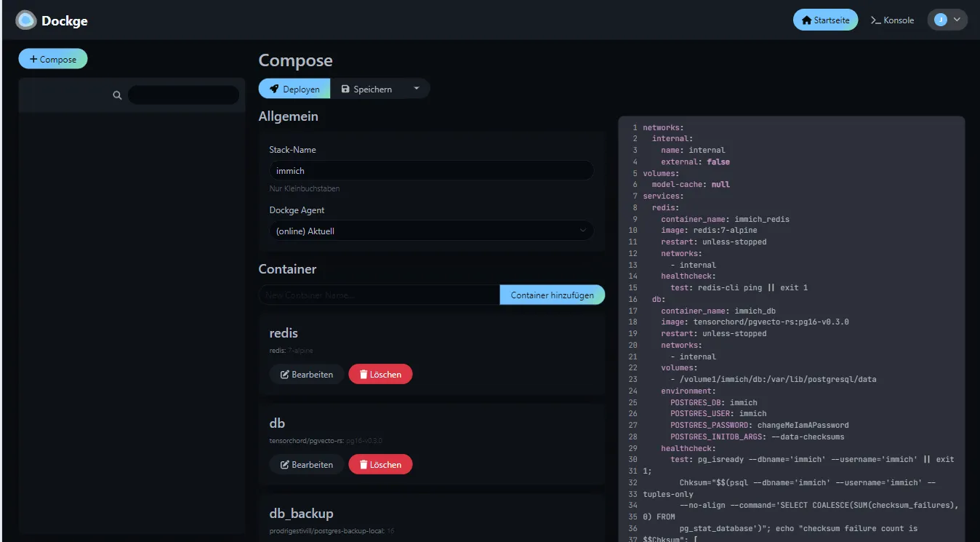The image size is (980, 542).
Task: Edit the redis container with Bearbeiten
Action: tap(307, 374)
